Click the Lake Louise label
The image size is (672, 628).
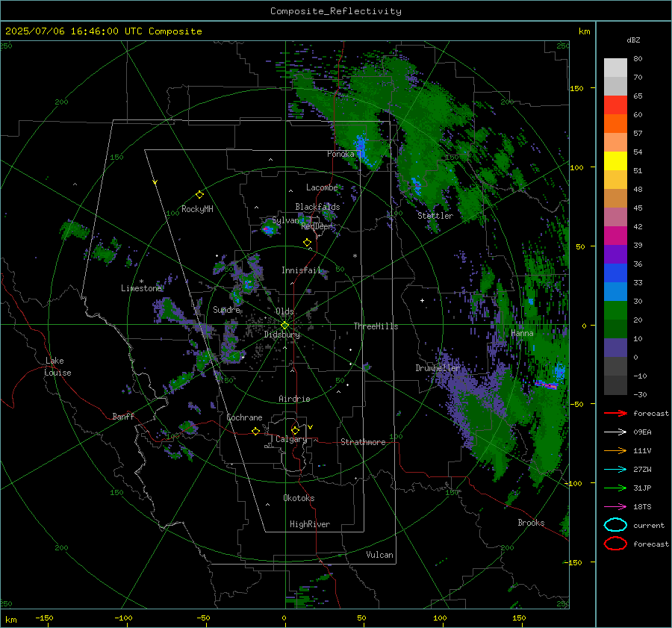click(x=58, y=367)
